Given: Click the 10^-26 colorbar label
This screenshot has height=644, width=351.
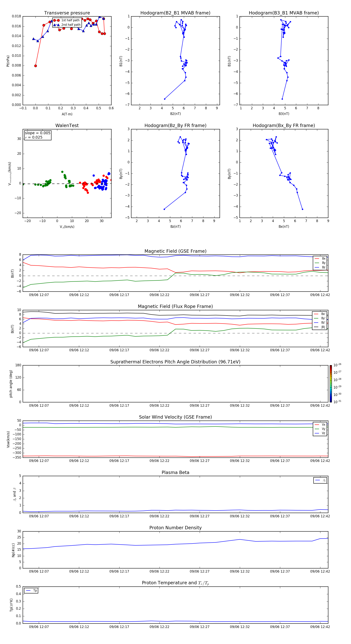Looking at the screenshot, I should [x=337, y=365].
